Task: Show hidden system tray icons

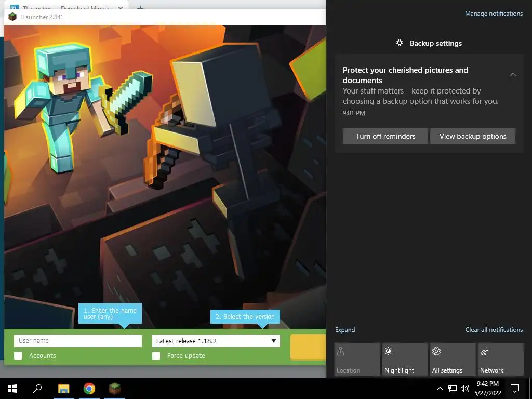Action: pos(440,389)
